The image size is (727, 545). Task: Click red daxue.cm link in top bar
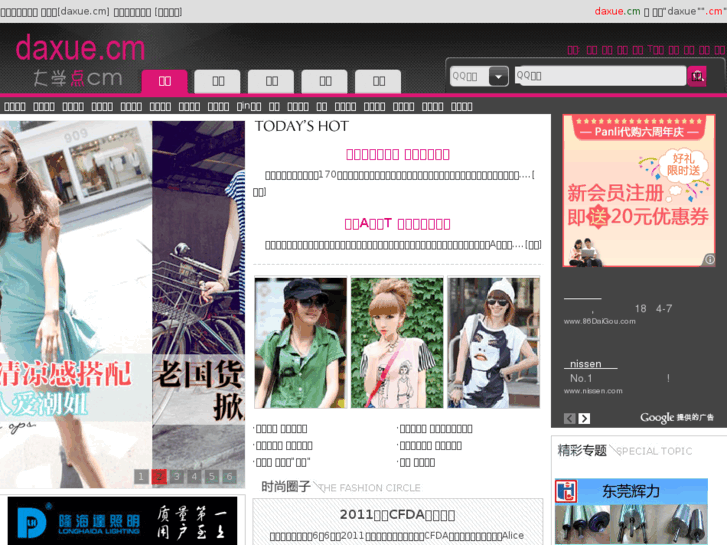(618, 11)
